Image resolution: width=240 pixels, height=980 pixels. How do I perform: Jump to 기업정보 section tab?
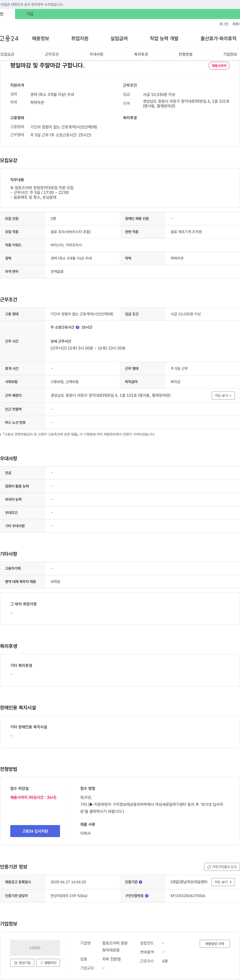click(x=230, y=54)
